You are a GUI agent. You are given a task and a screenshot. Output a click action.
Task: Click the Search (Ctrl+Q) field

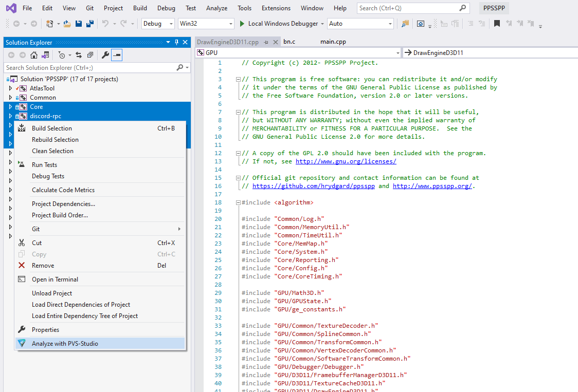(413, 8)
